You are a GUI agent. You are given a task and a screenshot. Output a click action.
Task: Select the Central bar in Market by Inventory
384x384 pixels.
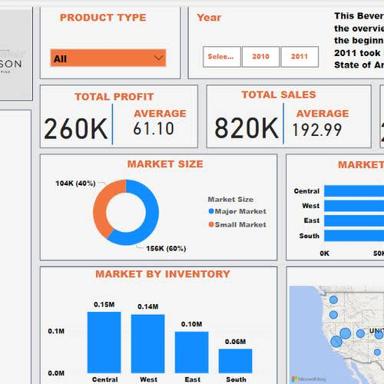104,342
